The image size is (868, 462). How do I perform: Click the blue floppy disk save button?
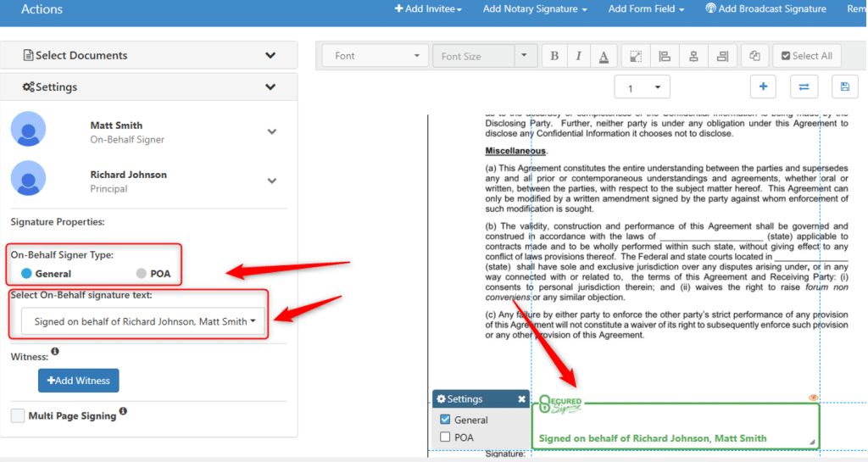coord(845,86)
